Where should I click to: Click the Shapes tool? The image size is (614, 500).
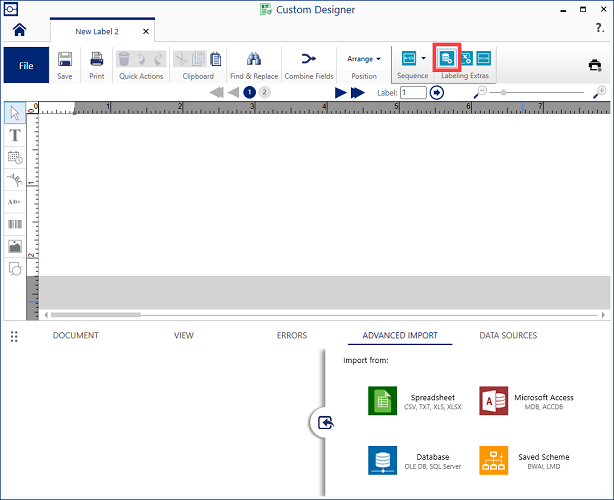15,268
